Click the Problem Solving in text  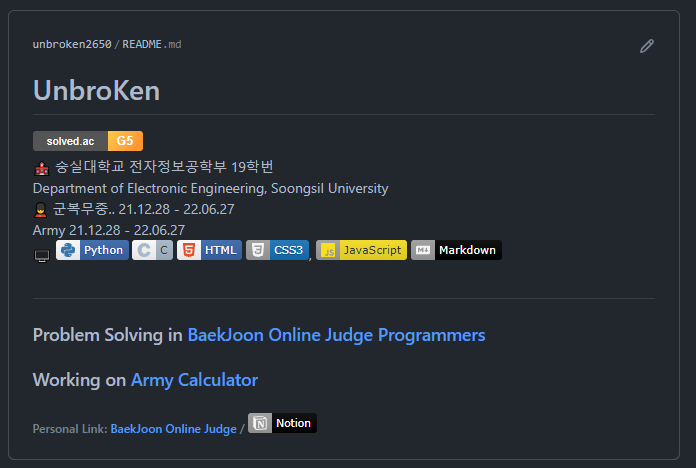[x=107, y=335]
